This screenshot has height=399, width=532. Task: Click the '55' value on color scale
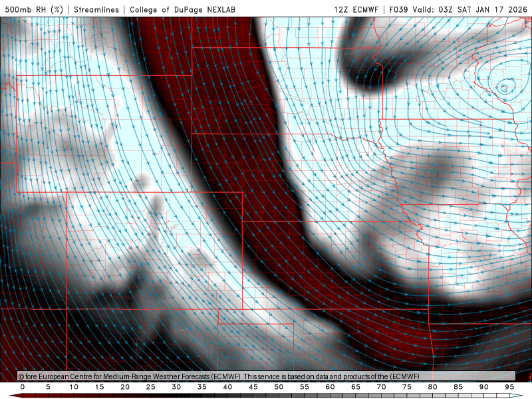point(305,387)
